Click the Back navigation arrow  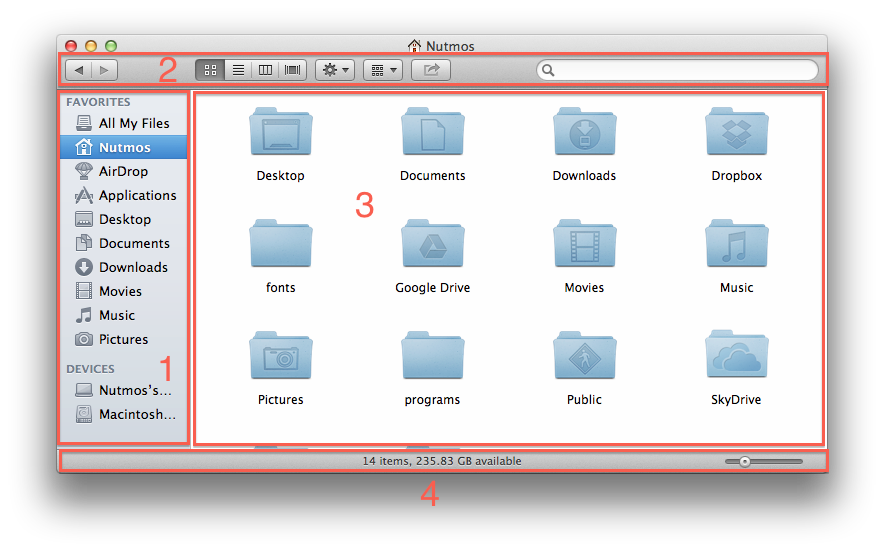(79, 70)
